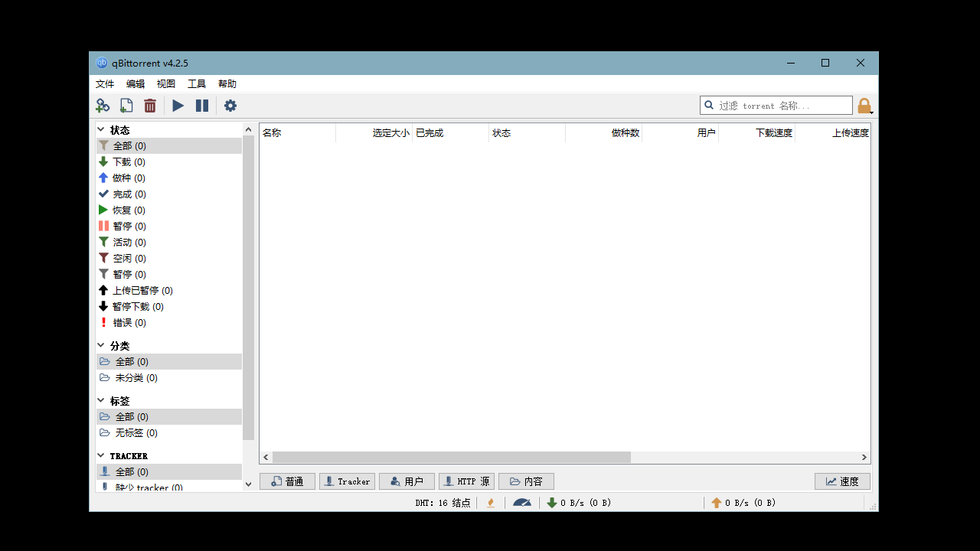Select the 做种 (0) status filter
Viewport: 980px width, 551px height.
pos(129,178)
